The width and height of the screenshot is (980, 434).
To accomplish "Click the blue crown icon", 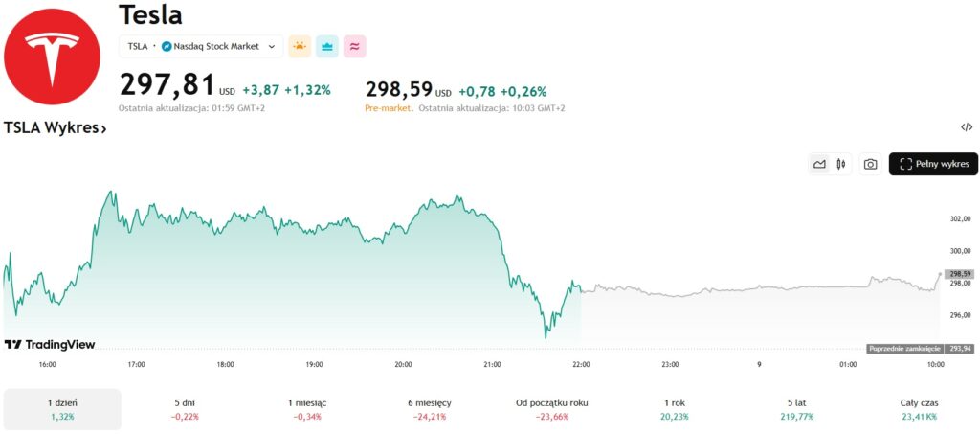I will [327, 46].
